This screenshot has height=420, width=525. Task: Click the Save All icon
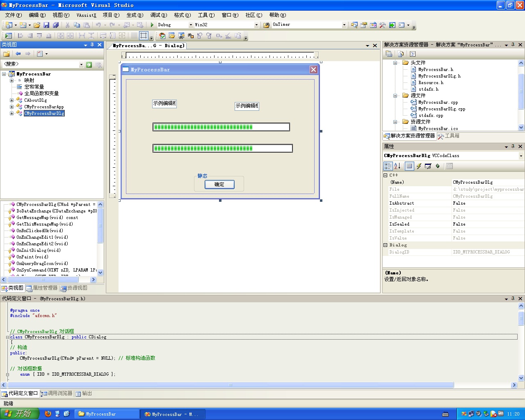[x=55, y=25]
